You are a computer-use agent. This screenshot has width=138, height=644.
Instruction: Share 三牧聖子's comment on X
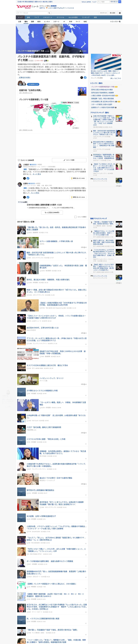click(x=25, y=178)
